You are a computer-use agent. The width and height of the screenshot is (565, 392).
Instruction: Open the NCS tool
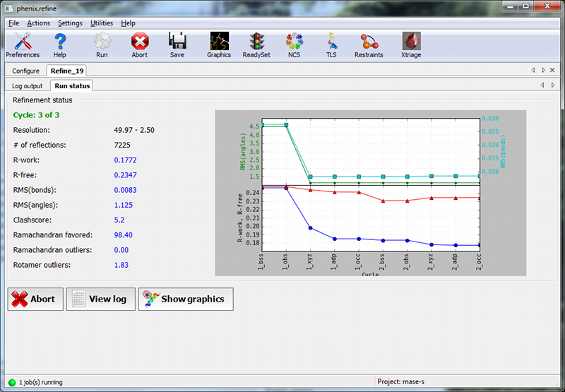click(x=294, y=44)
